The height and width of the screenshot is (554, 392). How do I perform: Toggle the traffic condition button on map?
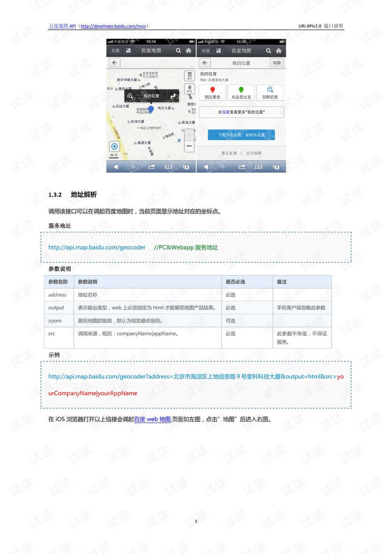[189, 89]
